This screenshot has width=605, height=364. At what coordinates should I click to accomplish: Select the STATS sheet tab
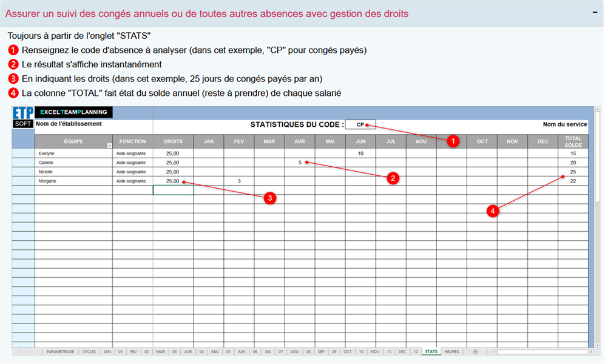point(431,352)
